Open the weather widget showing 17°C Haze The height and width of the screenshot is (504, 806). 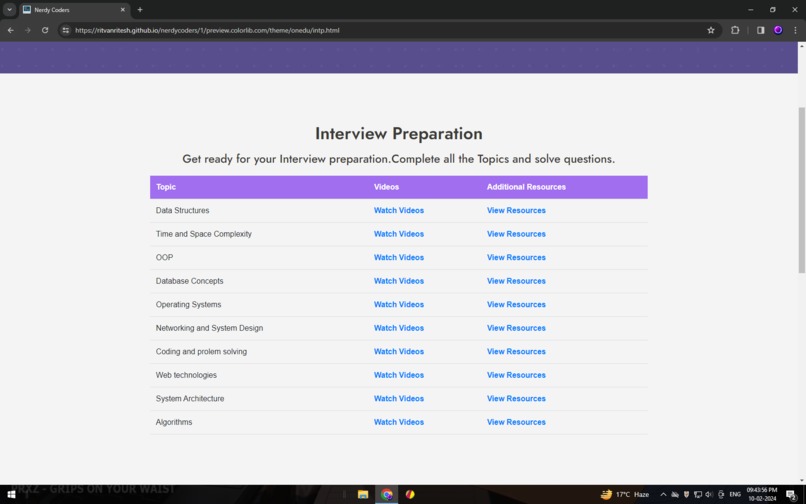tap(625, 495)
